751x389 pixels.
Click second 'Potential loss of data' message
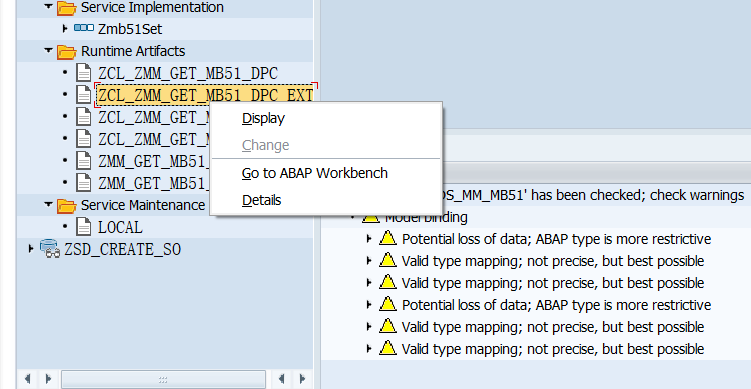point(557,305)
